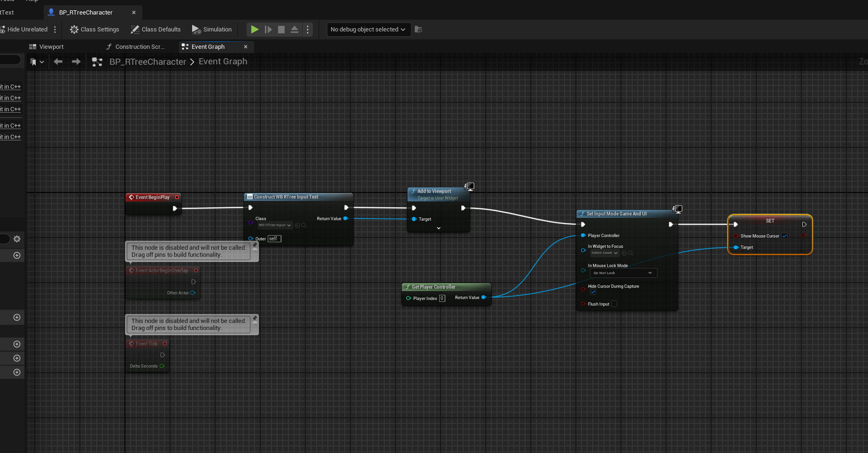Image resolution: width=868 pixels, height=453 pixels.
Task: Open In Mouse Lock Mode dropdown
Action: (623, 273)
